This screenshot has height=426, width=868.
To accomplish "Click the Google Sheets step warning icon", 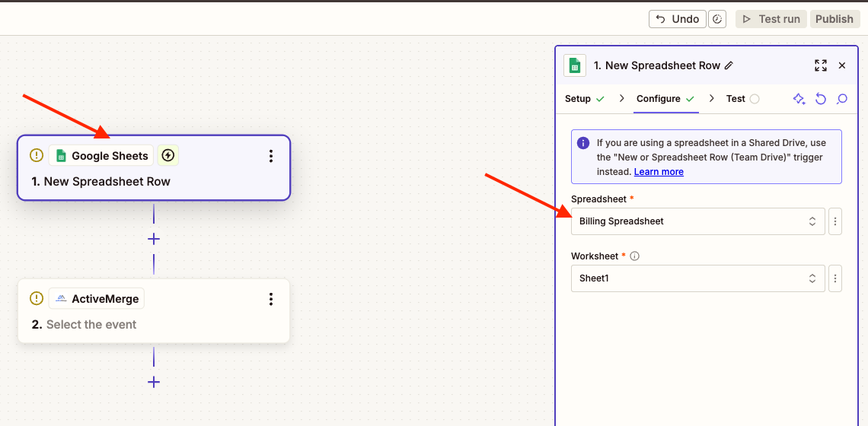I will (x=37, y=155).
